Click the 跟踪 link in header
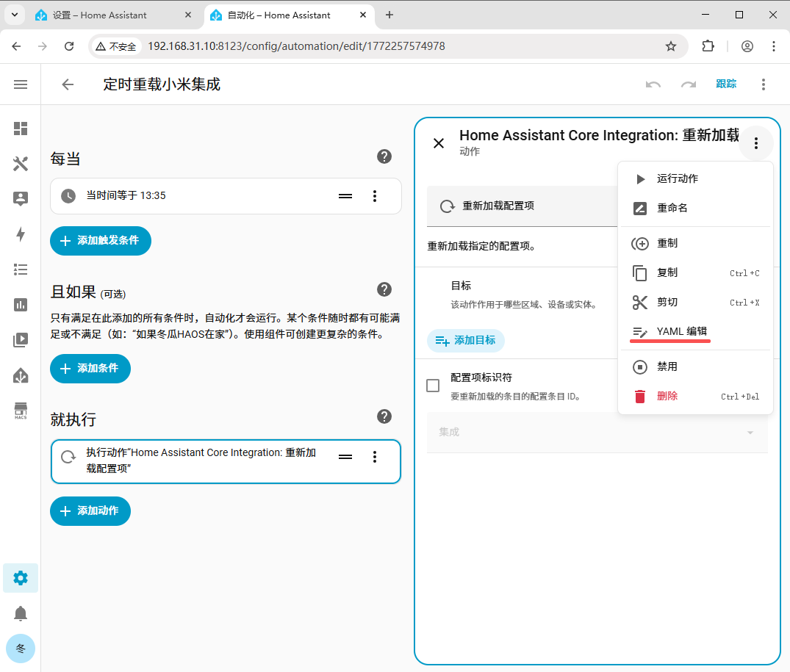The image size is (790, 672). click(x=726, y=84)
